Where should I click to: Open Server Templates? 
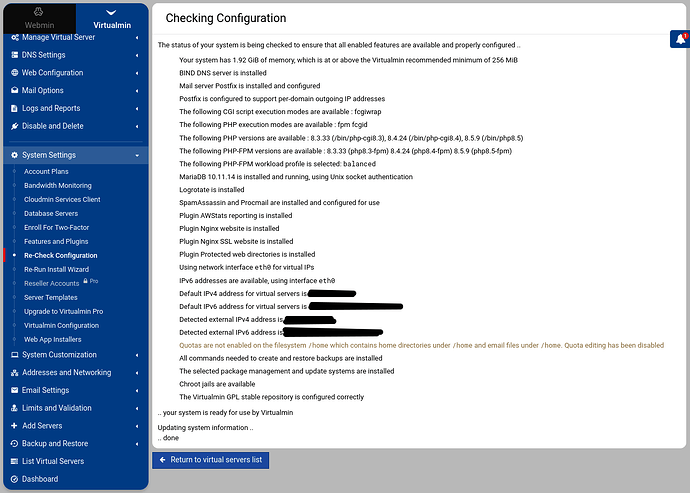click(51, 298)
